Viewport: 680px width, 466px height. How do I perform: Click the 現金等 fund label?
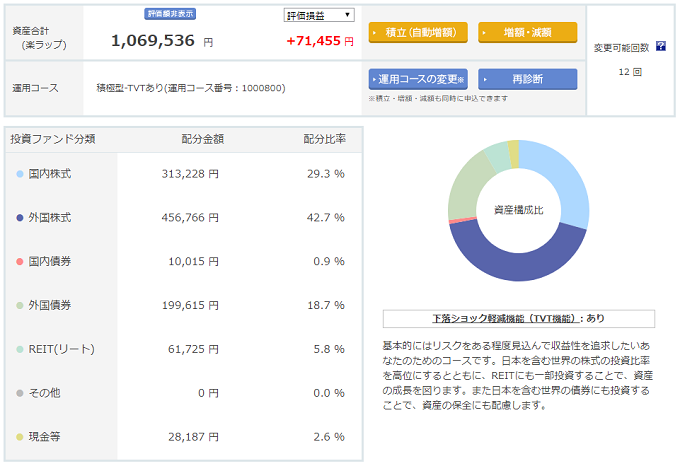pyautogui.click(x=44, y=437)
